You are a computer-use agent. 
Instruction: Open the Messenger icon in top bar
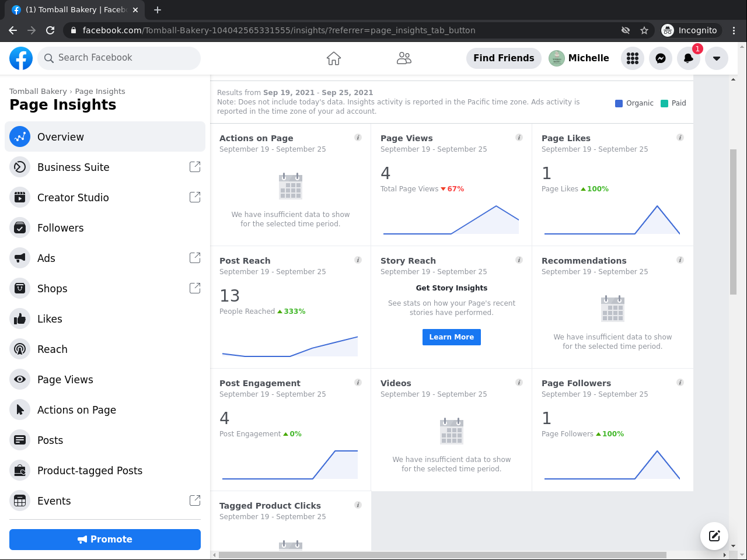coord(661,58)
